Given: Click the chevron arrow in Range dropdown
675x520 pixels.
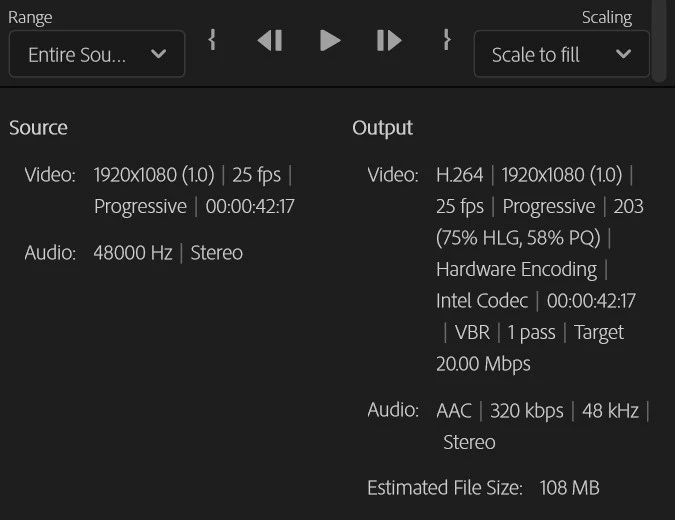Looking at the screenshot, I should pos(158,54).
